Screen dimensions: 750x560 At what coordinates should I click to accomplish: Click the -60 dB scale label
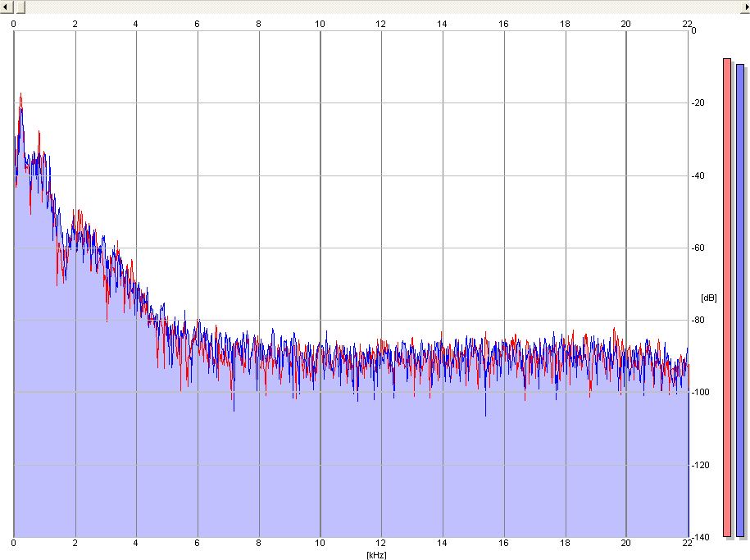point(698,248)
